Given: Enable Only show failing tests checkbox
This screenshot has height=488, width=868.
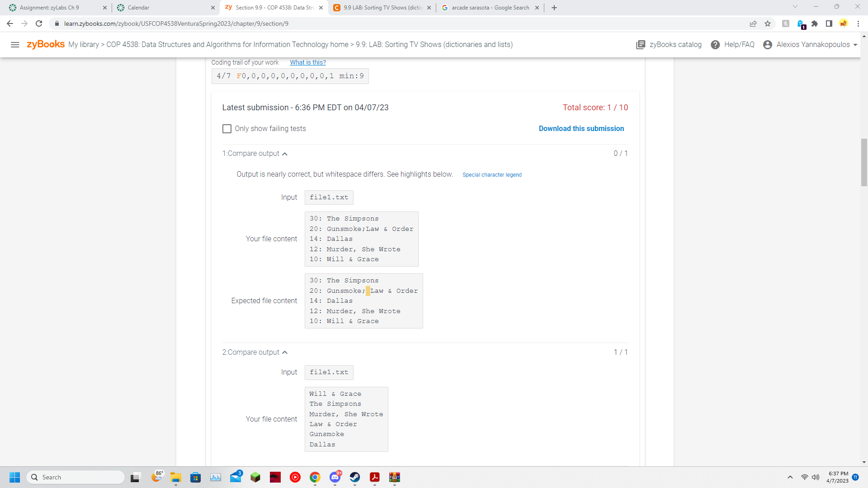Looking at the screenshot, I should (227, 129).
